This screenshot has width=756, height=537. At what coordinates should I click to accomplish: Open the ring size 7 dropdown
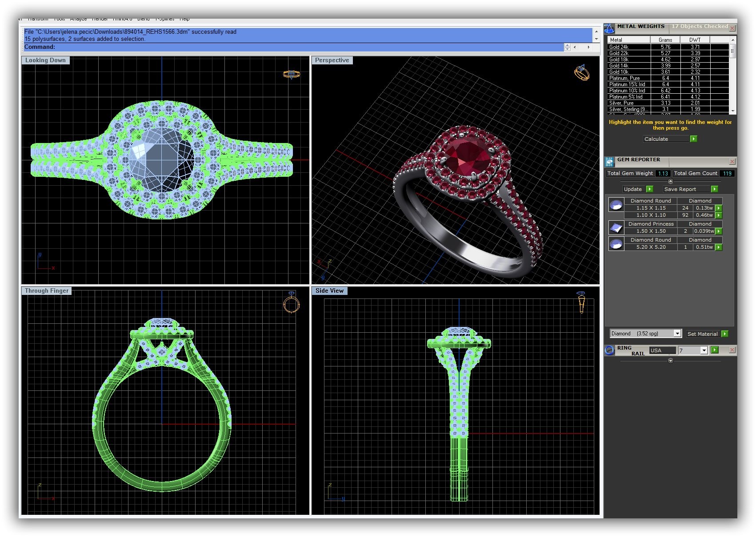point(704,351)
